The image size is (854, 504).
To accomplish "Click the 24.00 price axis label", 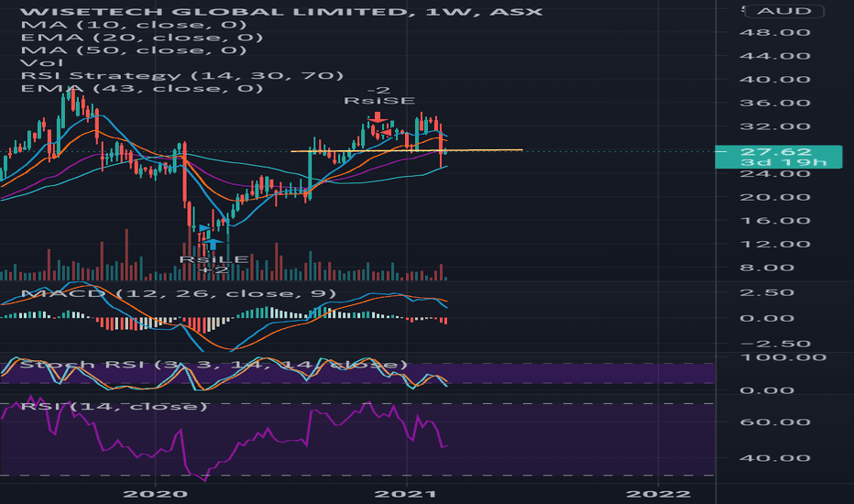I will [774, 174].
